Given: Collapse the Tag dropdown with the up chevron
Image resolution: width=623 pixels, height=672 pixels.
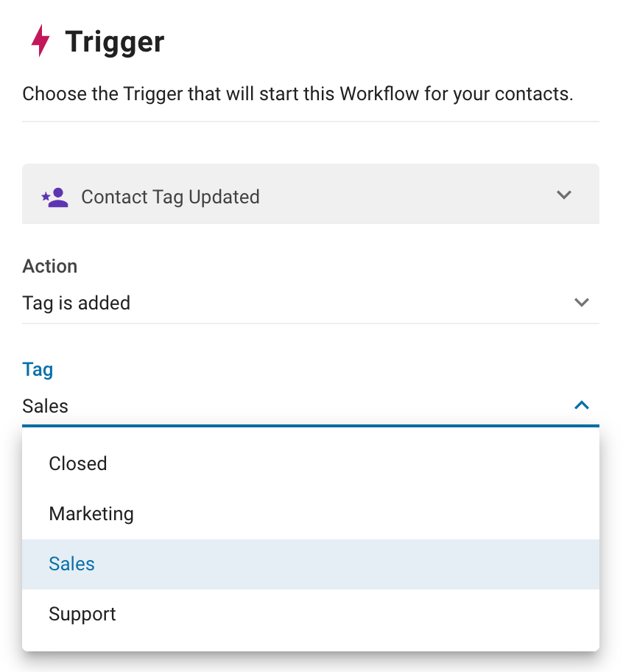Looking at the screenshot, I should 582,405.
